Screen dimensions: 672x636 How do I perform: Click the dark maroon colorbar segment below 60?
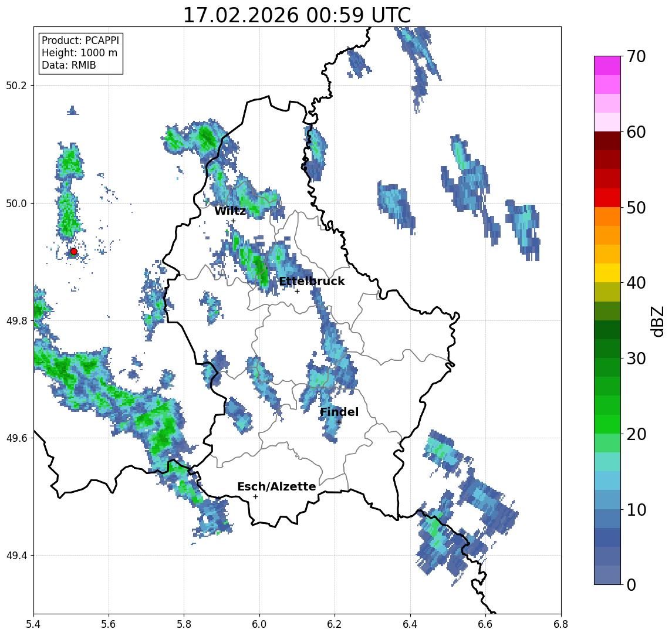[607, 141]
